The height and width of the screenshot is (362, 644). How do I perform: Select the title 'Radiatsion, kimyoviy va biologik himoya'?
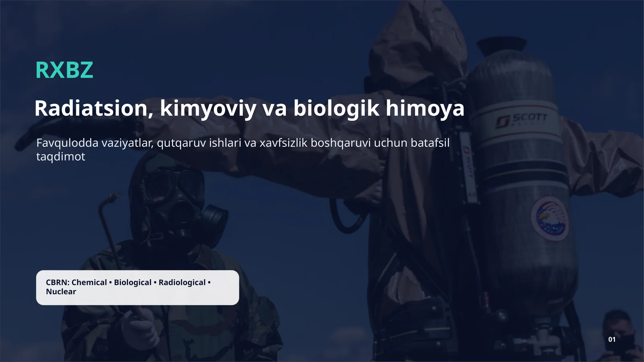(250, 108)
